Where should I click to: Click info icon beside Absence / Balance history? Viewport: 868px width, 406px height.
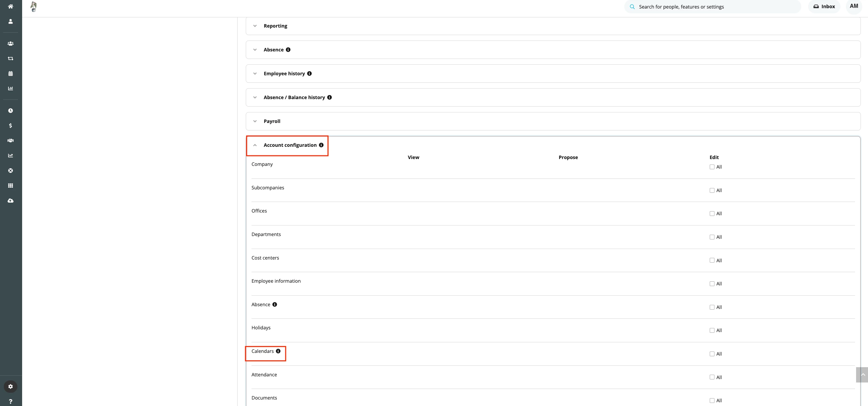(x=329, y=97)
